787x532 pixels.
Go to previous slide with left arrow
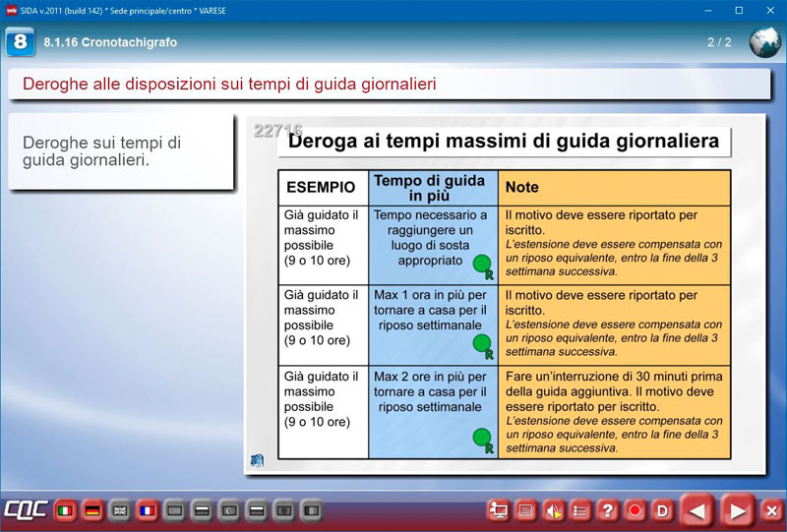tap(696, 510)
